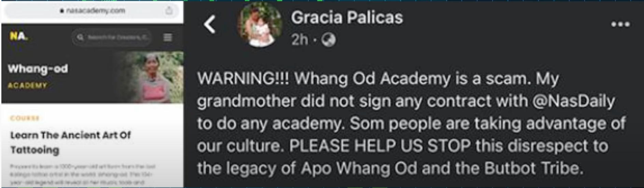Focus the Search for Creators field
Viewport: 644px width, 188px height.
[112, 37]
